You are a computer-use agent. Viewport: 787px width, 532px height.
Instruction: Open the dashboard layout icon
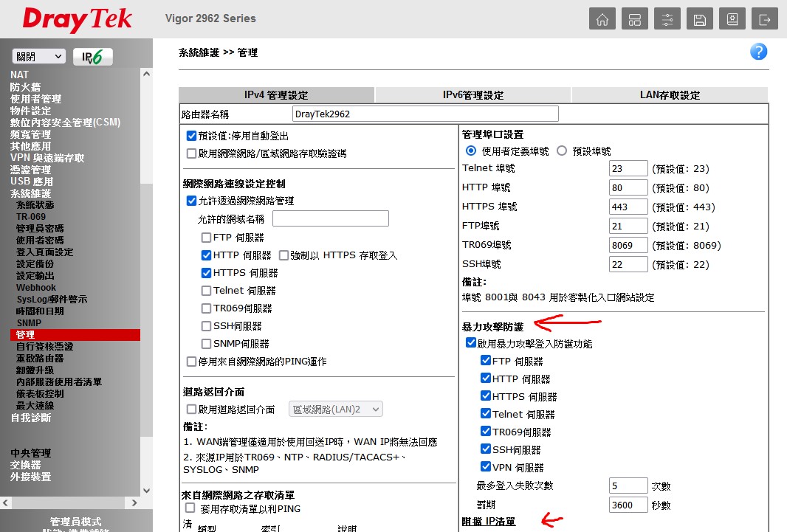634,19
